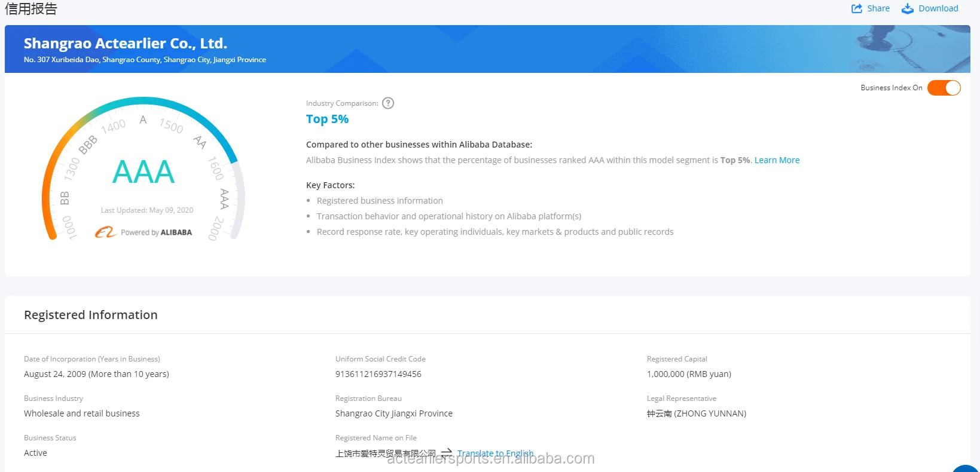Click the Record response rate key factor line
Viewport: 980px width, 472px height.
click(x=495, y=232)
